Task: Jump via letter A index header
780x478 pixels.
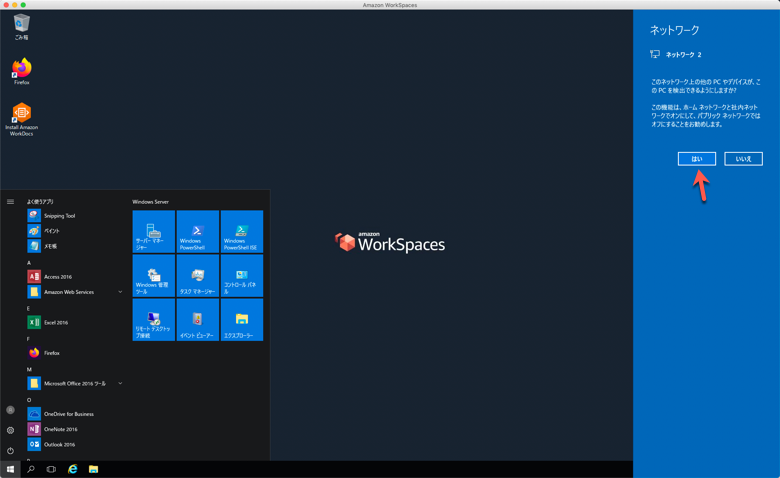Action: point(29,263)
